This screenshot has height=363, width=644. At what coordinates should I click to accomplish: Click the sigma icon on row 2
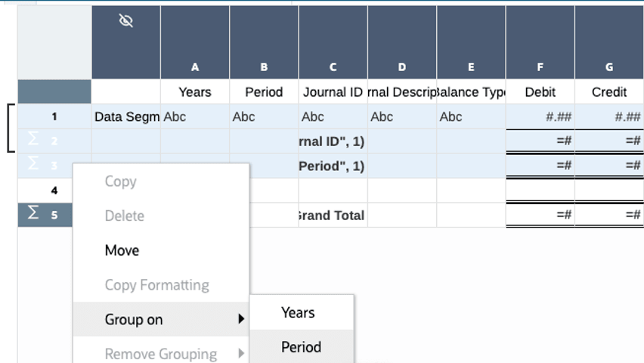tap(33, 141)
